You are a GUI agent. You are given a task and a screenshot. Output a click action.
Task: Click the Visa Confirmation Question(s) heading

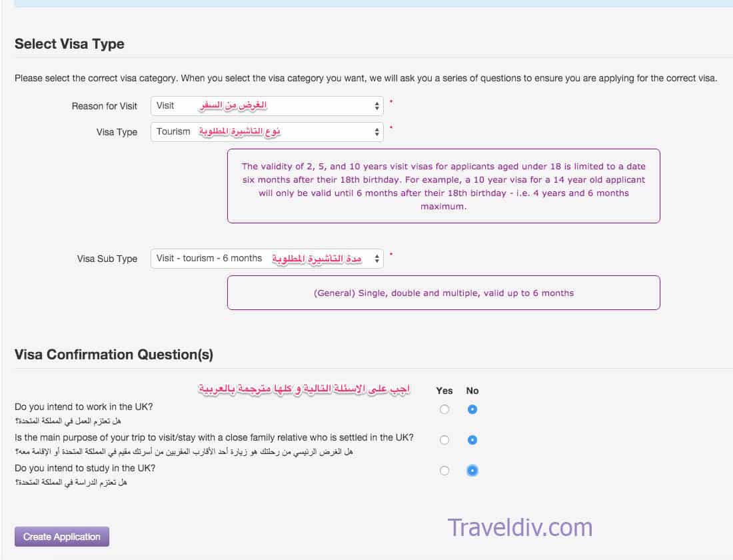pyautogui.click(x=114, y=355)
